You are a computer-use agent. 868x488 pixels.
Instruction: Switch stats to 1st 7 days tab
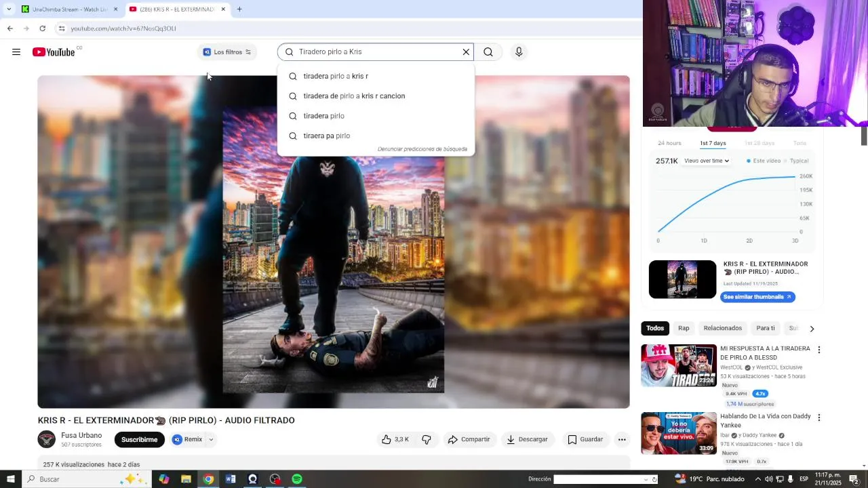(713, 143)
